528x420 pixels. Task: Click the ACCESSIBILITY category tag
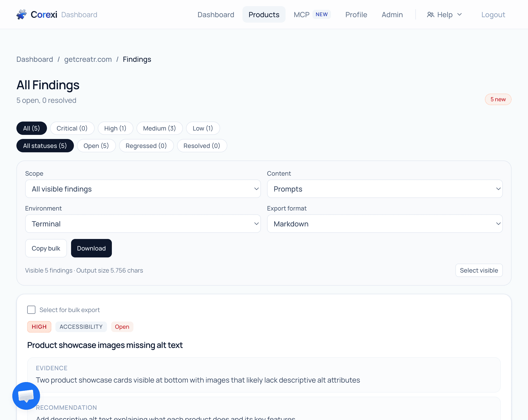point(81,327)
